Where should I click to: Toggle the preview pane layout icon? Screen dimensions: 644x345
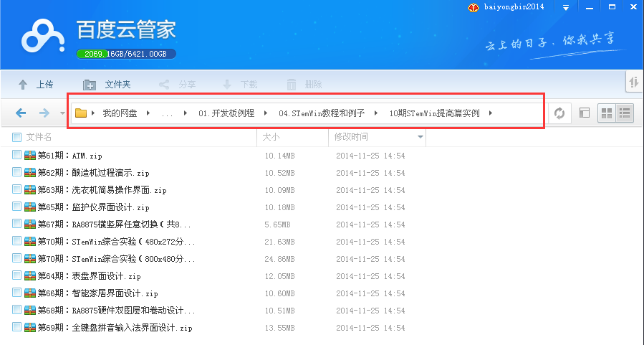(x=585, y=113)
